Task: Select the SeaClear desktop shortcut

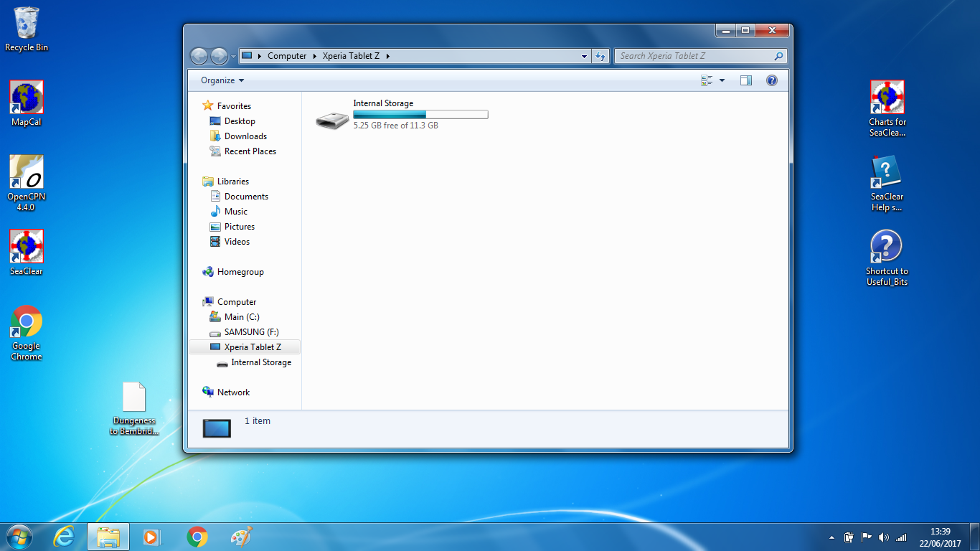Action: [x=27, y=248]
